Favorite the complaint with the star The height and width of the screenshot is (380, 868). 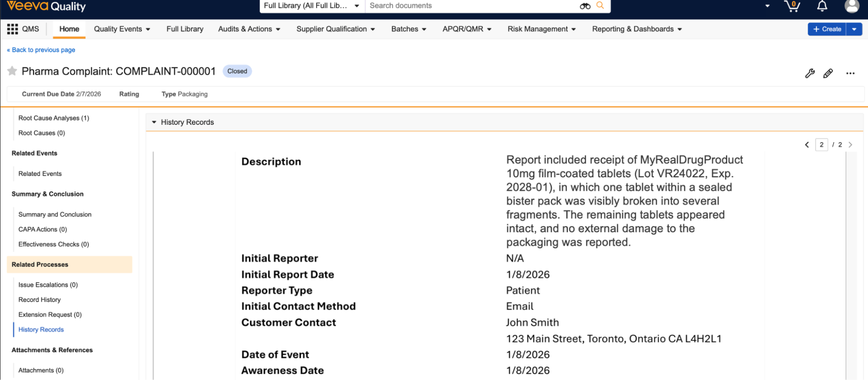coord(12,71)
